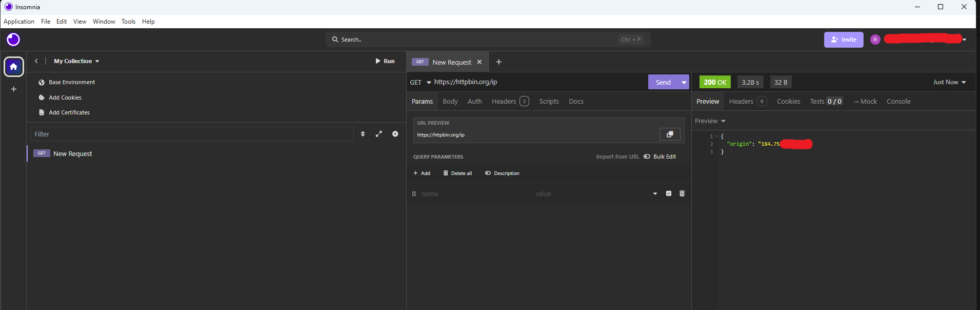Switch to Cookies tab
Image resolution: width=980 pixels, height=310 pixels.
tap(788, 102)
